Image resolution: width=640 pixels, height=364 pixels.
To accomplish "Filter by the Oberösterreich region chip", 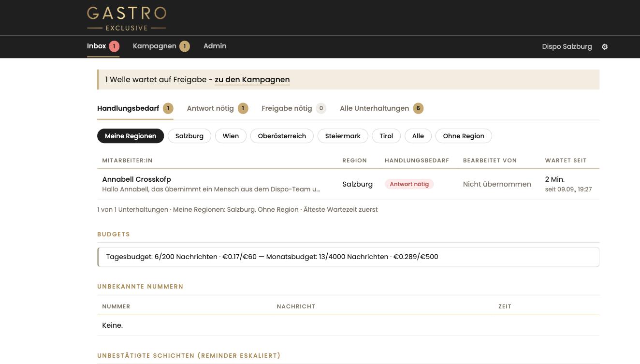I will 282,136.
